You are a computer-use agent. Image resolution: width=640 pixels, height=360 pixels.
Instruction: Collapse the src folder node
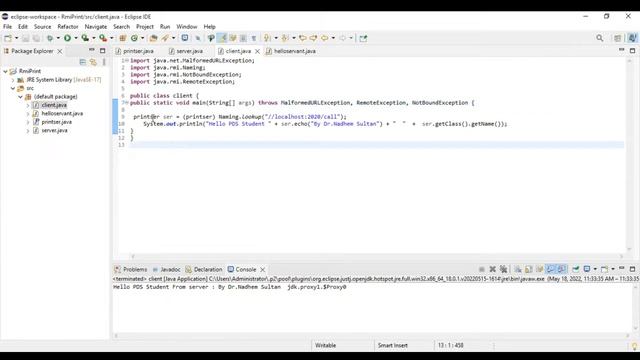(13, 88)
